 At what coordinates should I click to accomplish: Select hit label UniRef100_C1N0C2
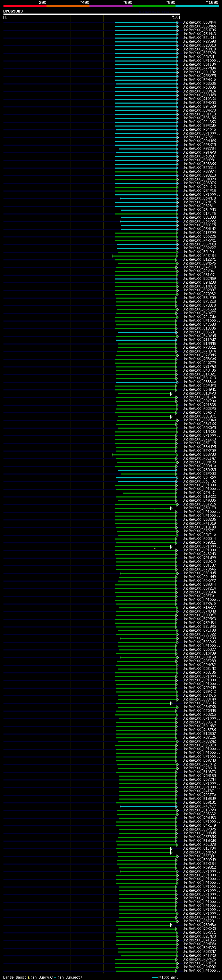point(199,286)
